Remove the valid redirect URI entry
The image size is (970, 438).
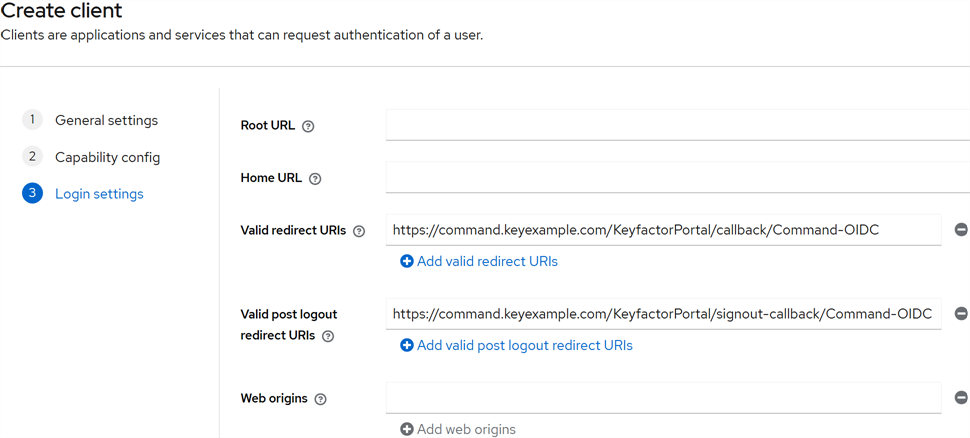click(961, 230)
